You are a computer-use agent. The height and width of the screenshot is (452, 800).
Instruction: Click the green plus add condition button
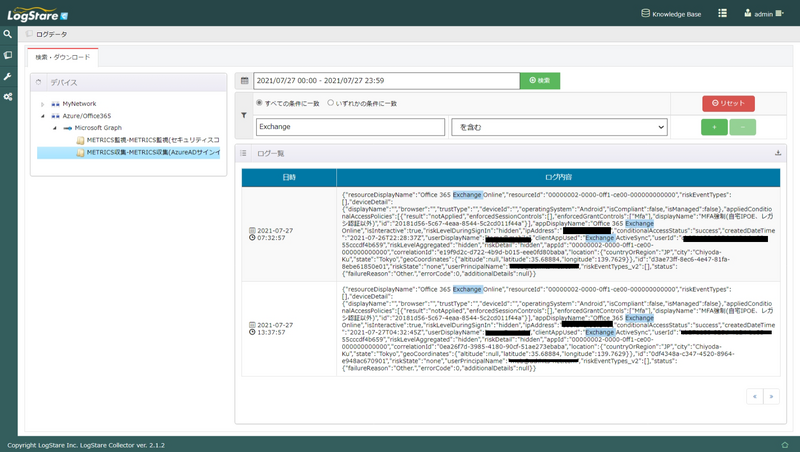click(713, 127)
